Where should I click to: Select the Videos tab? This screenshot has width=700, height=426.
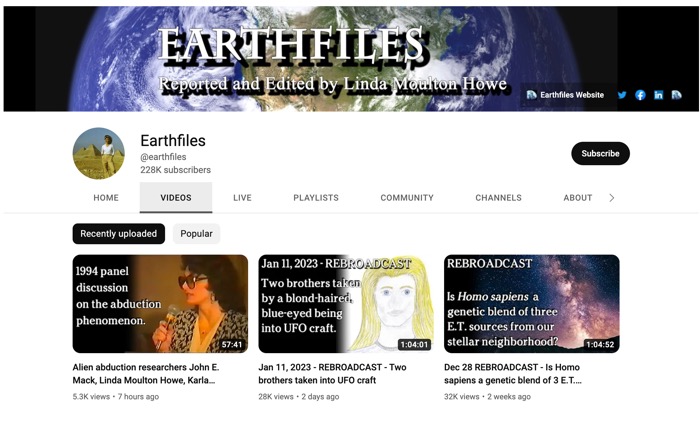[176, 198]
